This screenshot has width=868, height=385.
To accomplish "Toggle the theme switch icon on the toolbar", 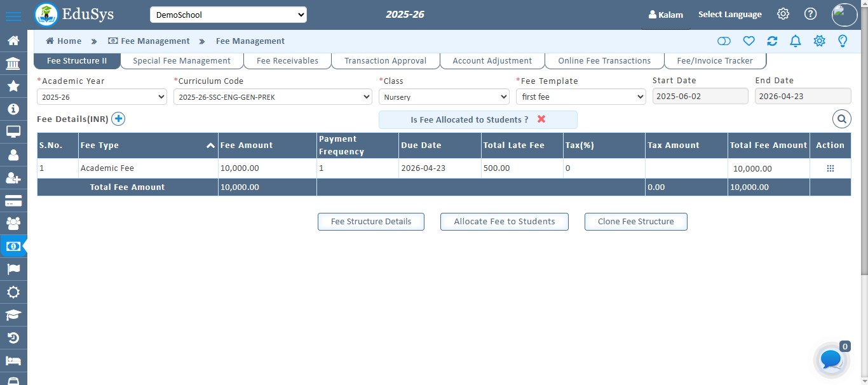I will click(724, 41).
